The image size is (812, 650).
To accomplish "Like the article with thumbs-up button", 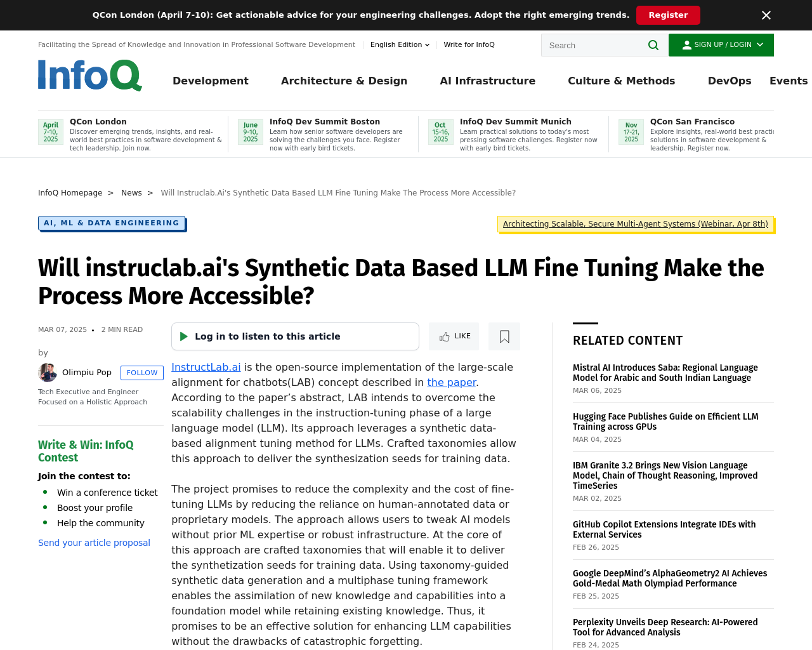I will point(454,336).
